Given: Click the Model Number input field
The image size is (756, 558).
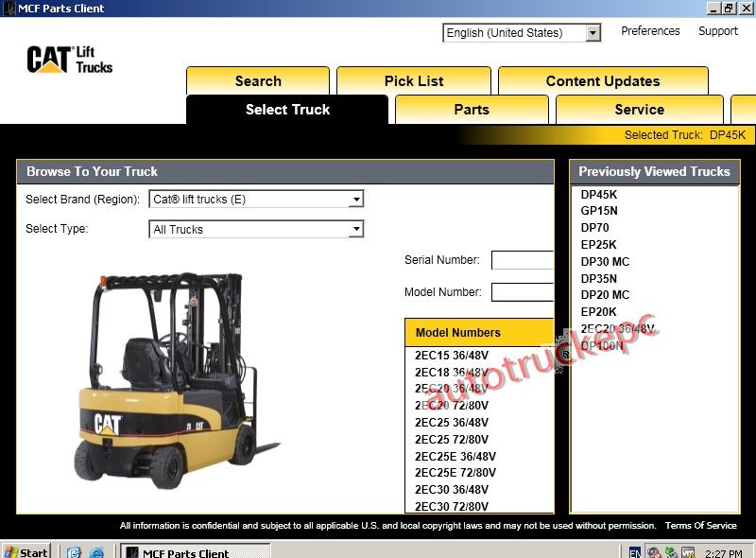Looking at the screenshot, I should pyautogui.click(x=523, y=292).
